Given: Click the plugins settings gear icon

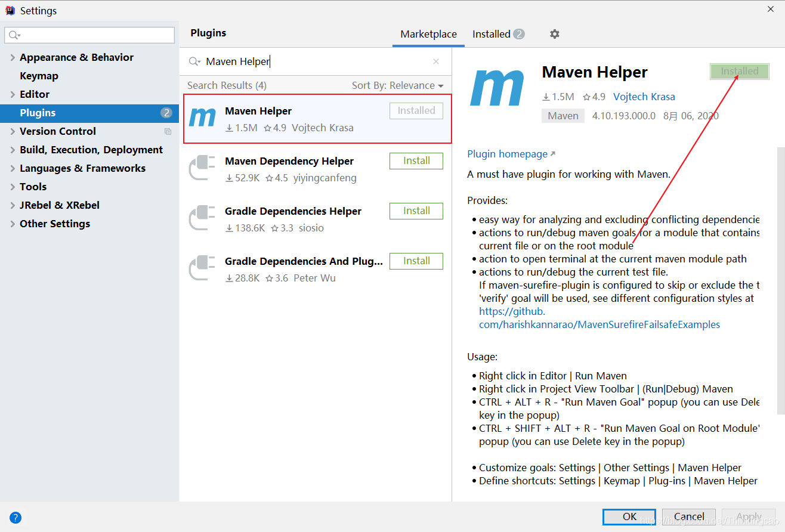Looking at the screenshot, I should (555, 34).
